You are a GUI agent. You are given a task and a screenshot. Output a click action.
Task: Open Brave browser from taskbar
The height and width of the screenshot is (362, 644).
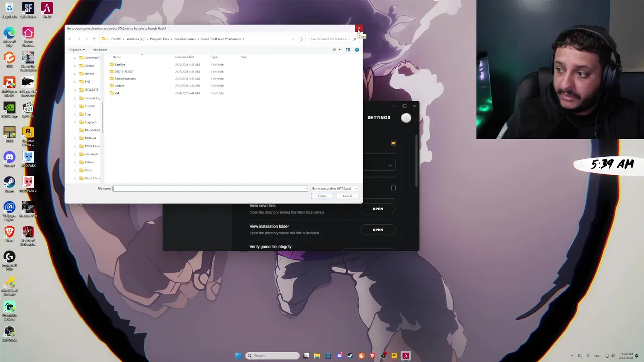(x=372, y=356)
